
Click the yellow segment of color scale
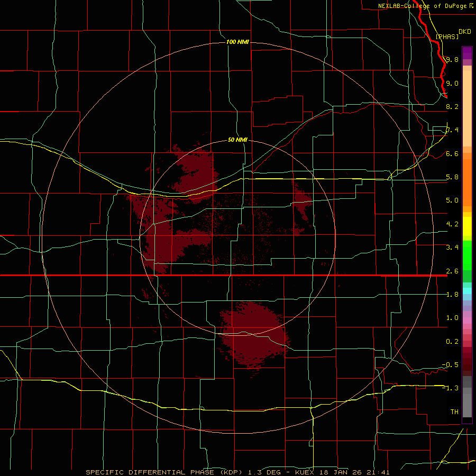click(467, 226)
